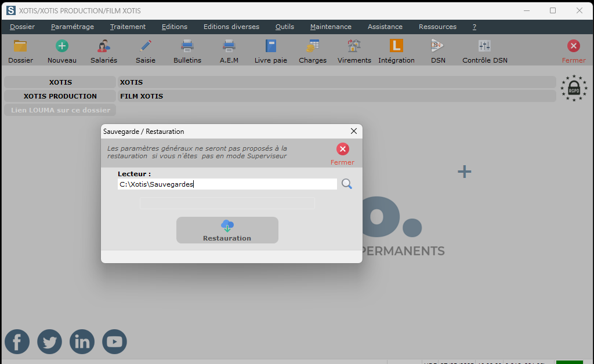Maximize the application window
The width and height of the screenshot is (594, 364).
[x=553, y=10]
